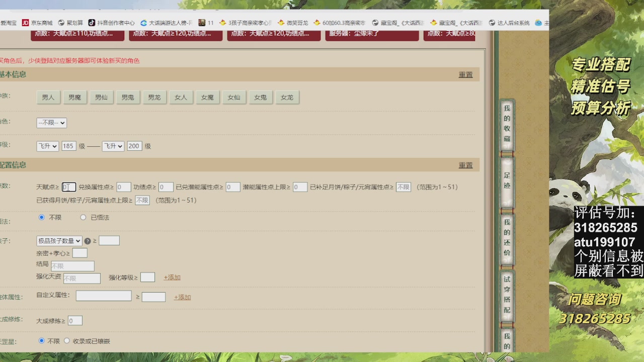
Task: Click 重置 in the 配置信息 section
Action: [466, 165]
